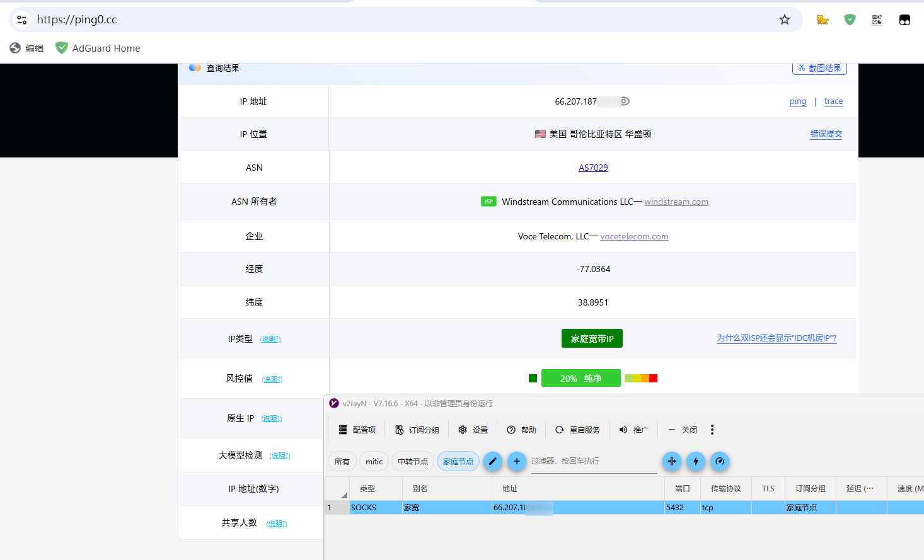Viewport: 924px width, 560px height.
Task: Click the column auto-fit icon beside filter
Action: [672, 461]
